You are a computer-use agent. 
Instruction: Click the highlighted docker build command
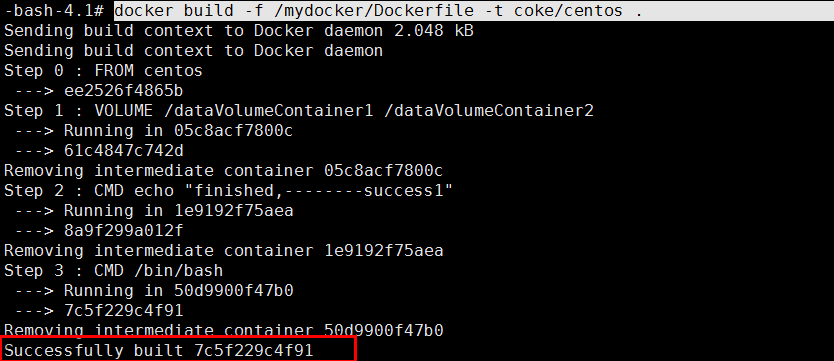point(378,11)
